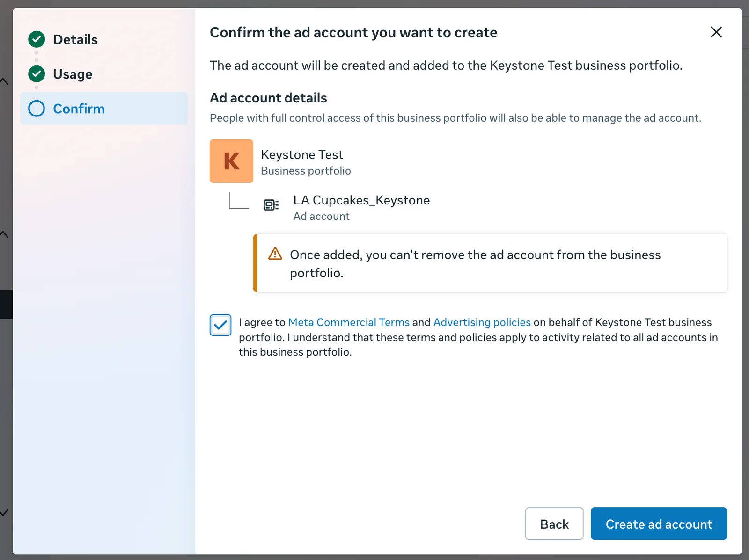The image size is (749, 560).
Task: Open the Advertising policies link
Action: pos(482,322)
